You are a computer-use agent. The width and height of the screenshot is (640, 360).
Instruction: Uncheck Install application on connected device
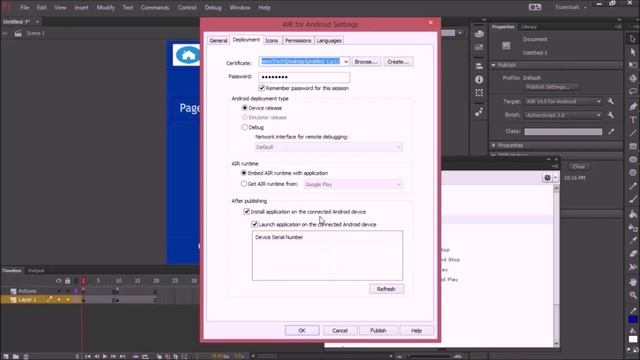click(247, 211)
